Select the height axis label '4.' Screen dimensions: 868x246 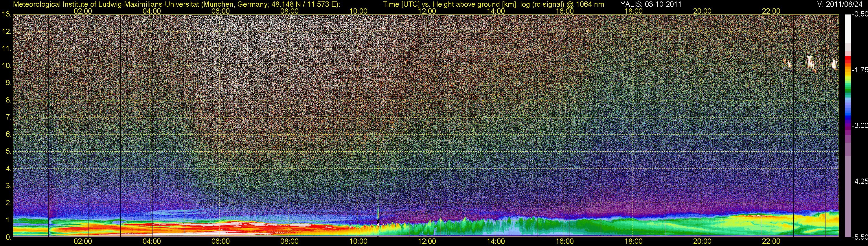tap(8, 169)
